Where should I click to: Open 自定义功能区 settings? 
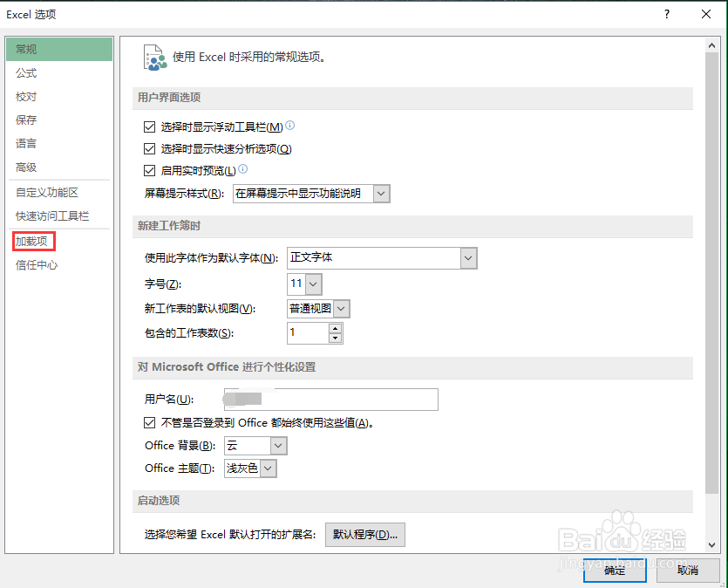pos(59,192)
